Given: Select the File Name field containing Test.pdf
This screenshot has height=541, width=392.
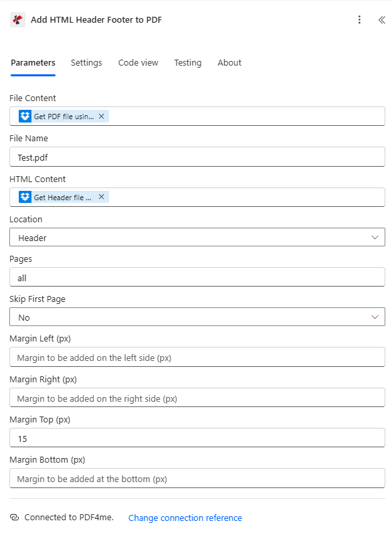Looking at the screenshot, I should point(196,156).
